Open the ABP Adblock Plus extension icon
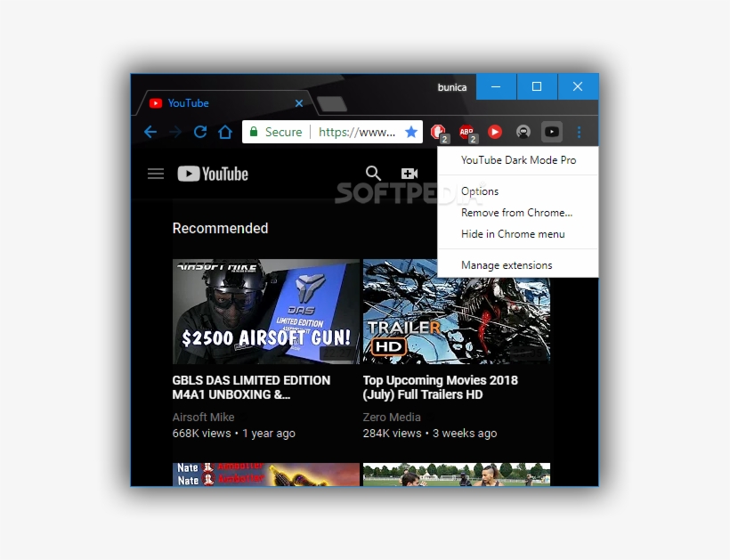The height and width of the screenshot is (560, 730). [x=467, y=133]
